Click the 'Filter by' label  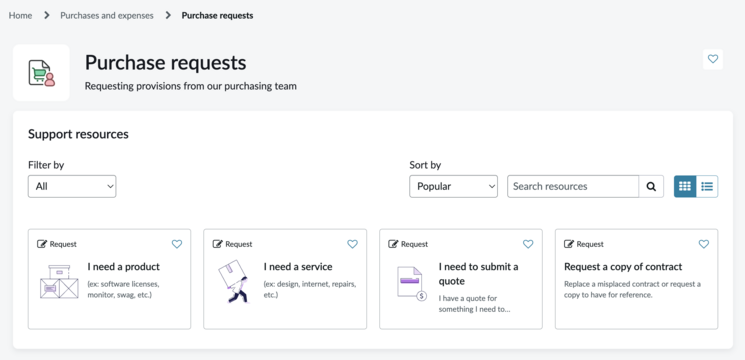(x=46, y=165)
